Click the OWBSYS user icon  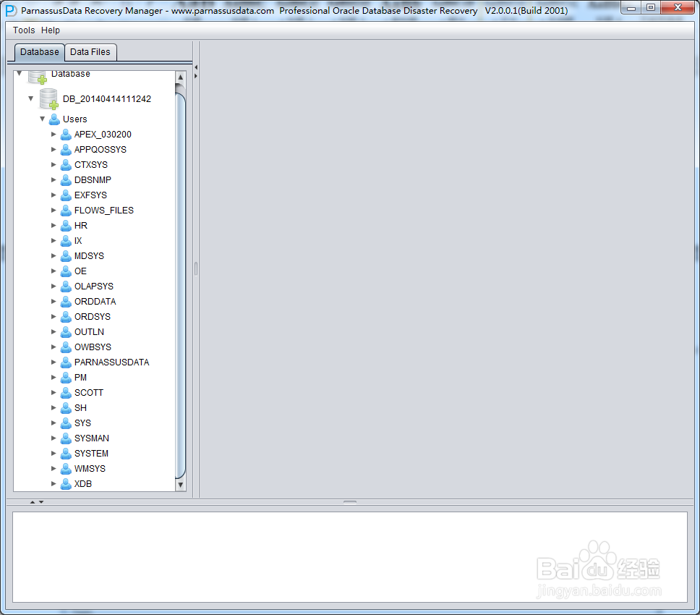point(66,347)
